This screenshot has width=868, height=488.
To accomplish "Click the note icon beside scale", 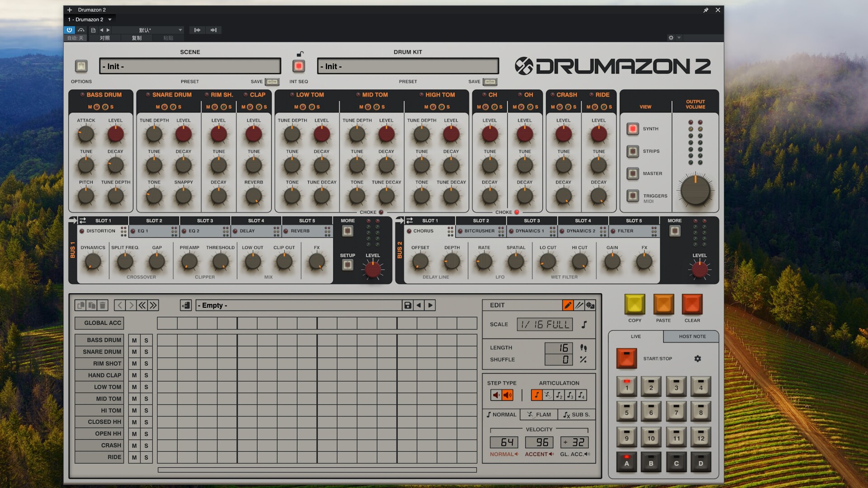I will pyautogui.click(x=584, y=324).
